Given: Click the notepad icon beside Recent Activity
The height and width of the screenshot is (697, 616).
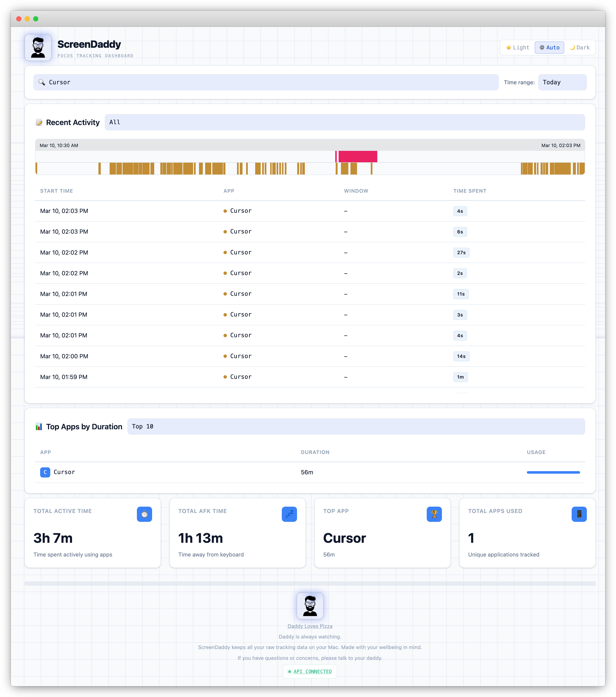Looking at the screenshot, I should point(39,122).
